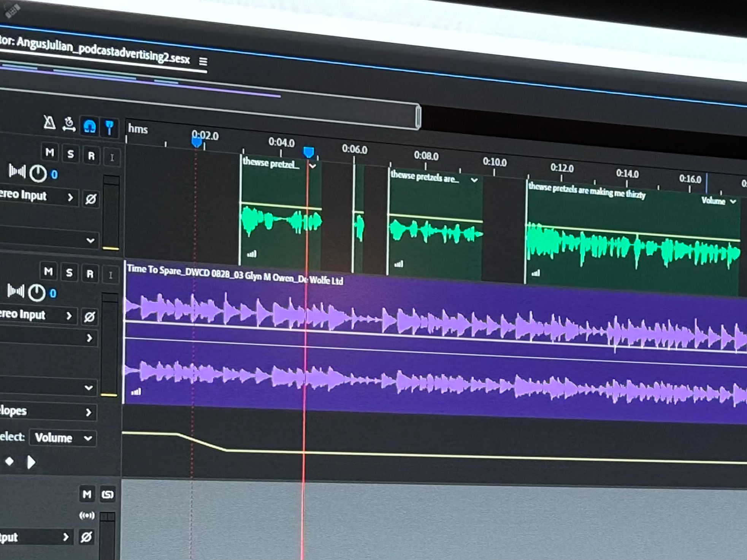
Task: Select the 'thewse pretzels are_' clip
Action: pos(435,224)
